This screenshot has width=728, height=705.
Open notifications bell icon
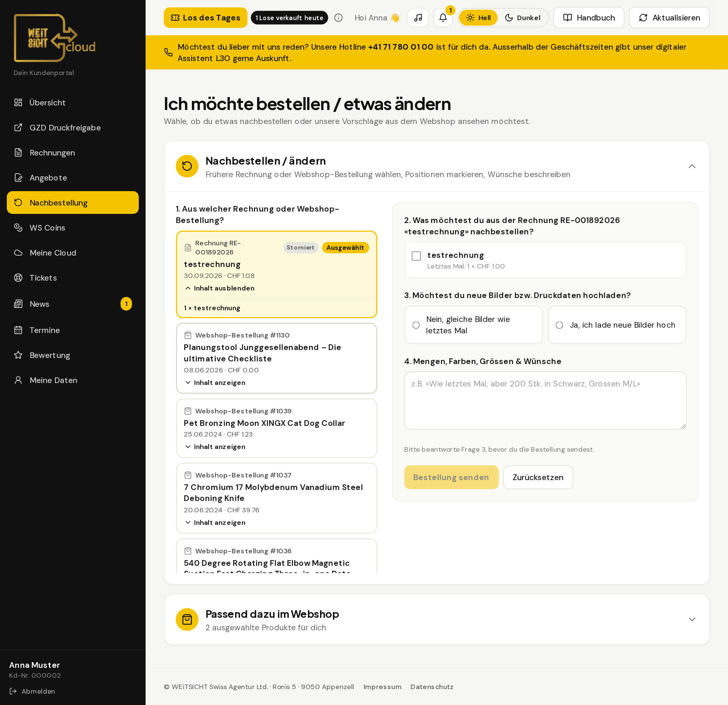pos(443,18)
